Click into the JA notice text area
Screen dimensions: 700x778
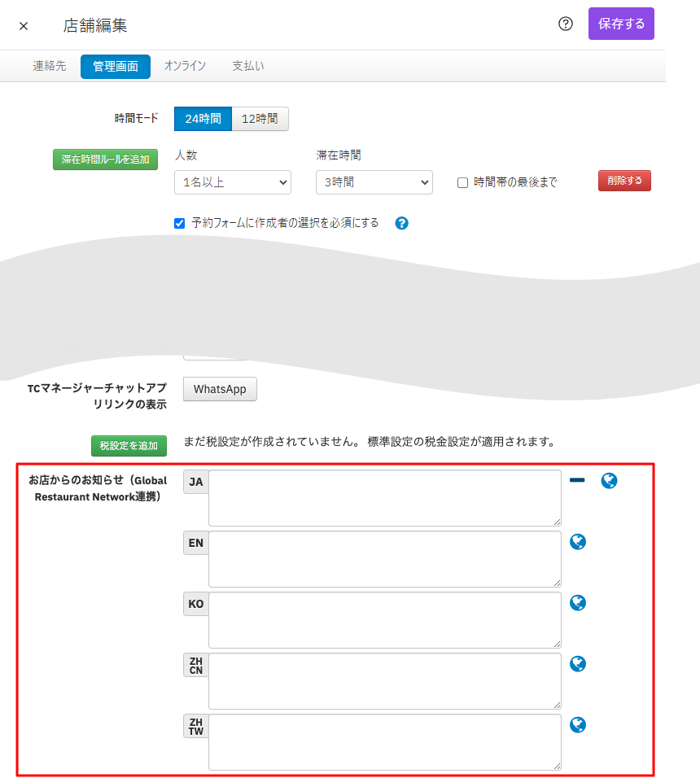pyautogui.click(x=384, y=498)
